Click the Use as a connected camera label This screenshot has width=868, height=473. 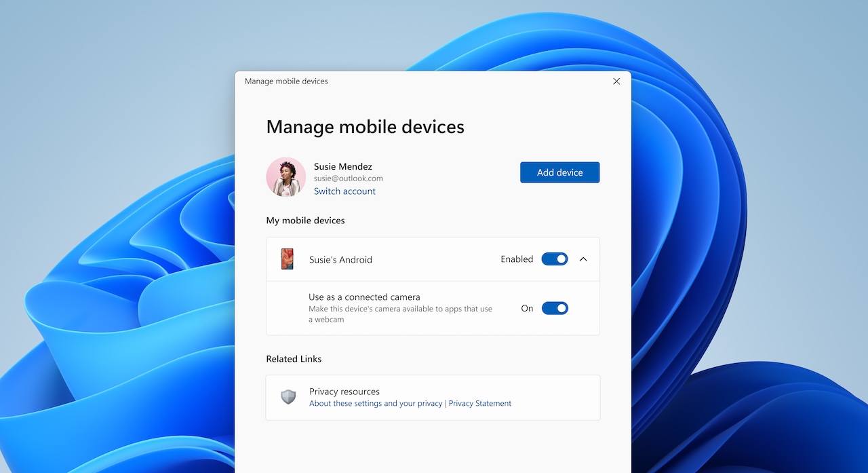tap(364, 297)
